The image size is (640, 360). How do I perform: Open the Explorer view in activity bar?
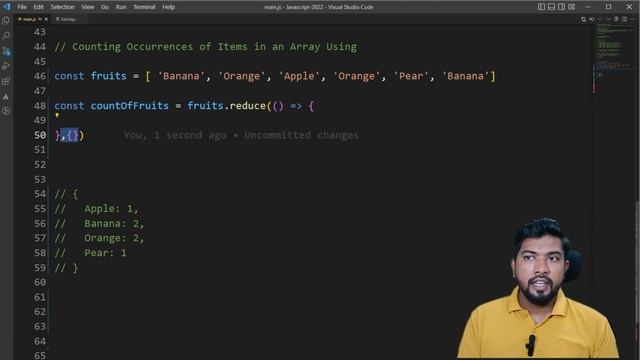tap(6, 20)
